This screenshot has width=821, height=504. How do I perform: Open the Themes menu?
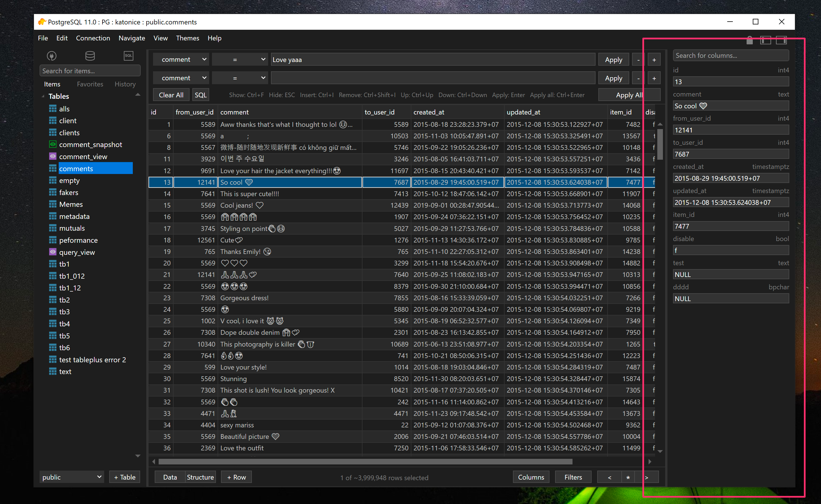click(187, 38)
